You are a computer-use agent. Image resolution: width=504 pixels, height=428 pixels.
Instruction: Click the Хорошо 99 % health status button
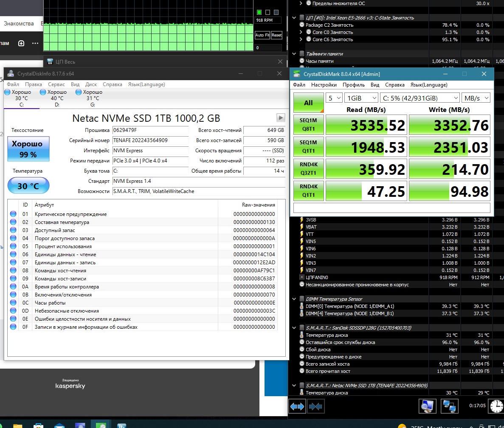click(28, 148)
